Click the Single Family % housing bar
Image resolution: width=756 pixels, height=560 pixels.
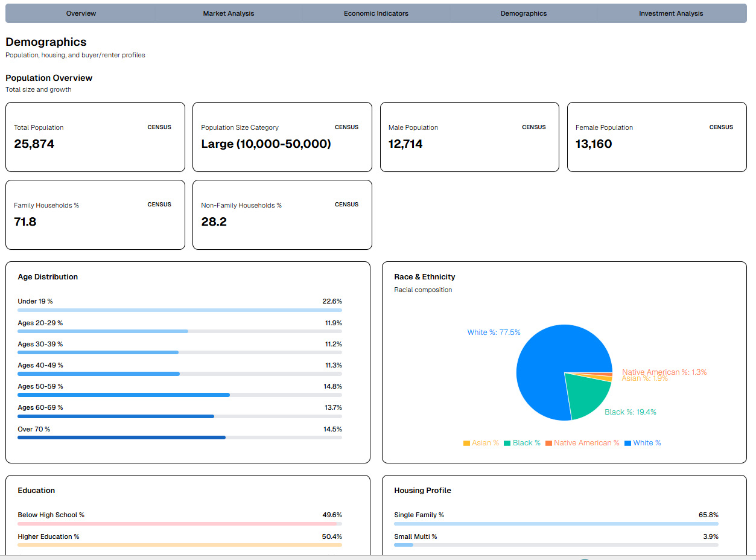coord(556,524)
